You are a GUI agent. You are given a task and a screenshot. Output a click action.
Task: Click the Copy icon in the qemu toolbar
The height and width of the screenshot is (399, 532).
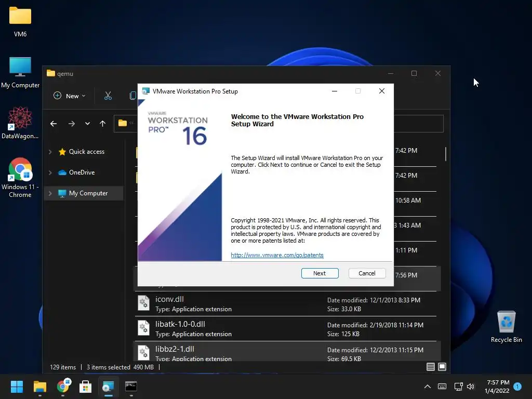132,96
